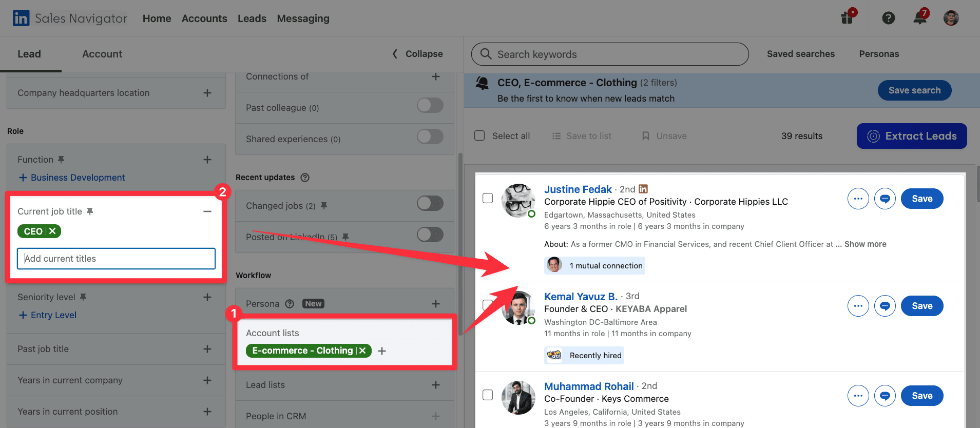Viewport: 980px width, 428px height.
Task: Click the Persona help icon
Action: (290, 304)
